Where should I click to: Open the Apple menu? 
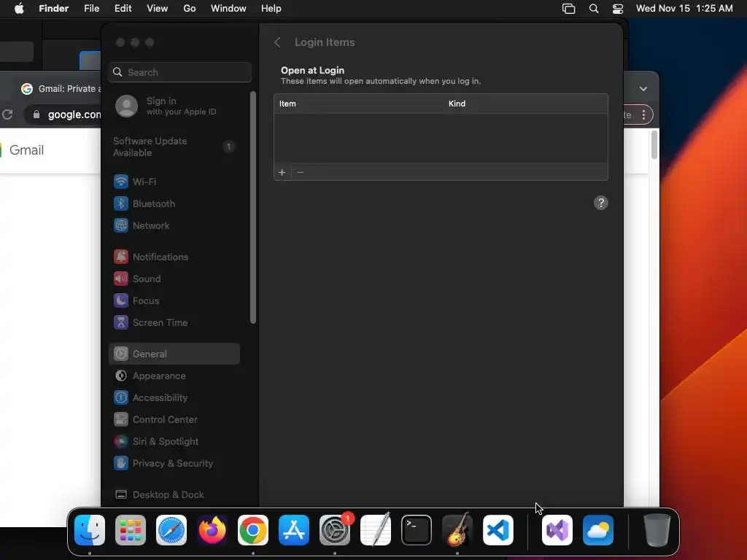[19, 9]
